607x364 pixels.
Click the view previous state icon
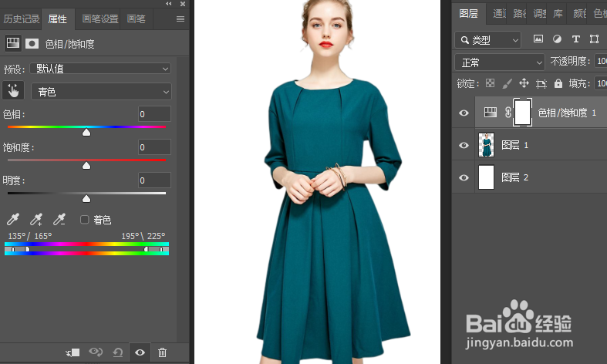[x=96, y=352]
